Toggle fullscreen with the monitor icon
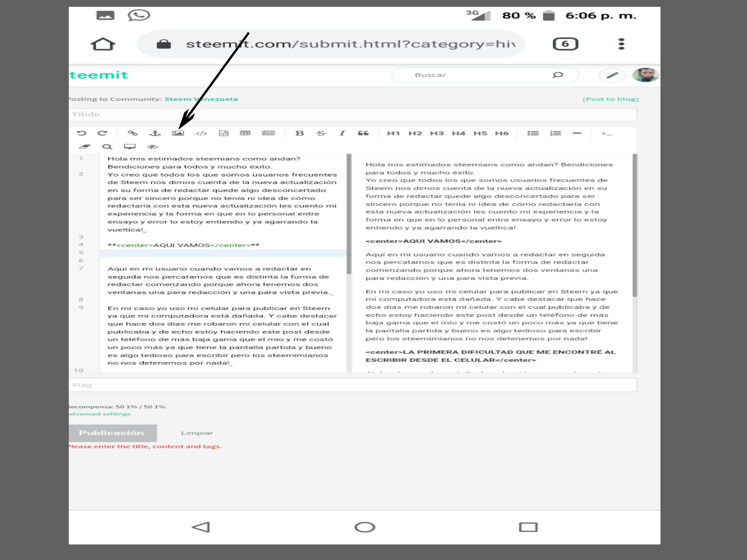Image resolution: width=747 pixels, height=560 pixels. click(130, 147)
